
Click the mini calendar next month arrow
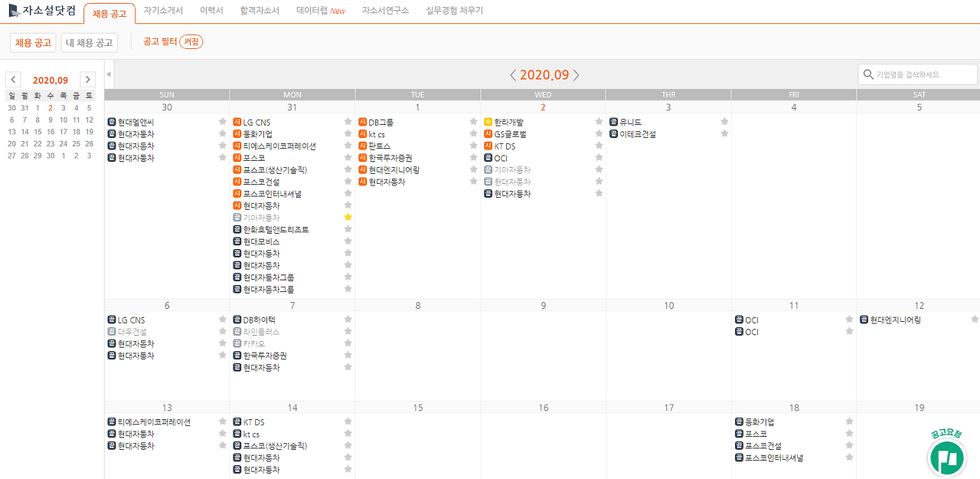88,80
